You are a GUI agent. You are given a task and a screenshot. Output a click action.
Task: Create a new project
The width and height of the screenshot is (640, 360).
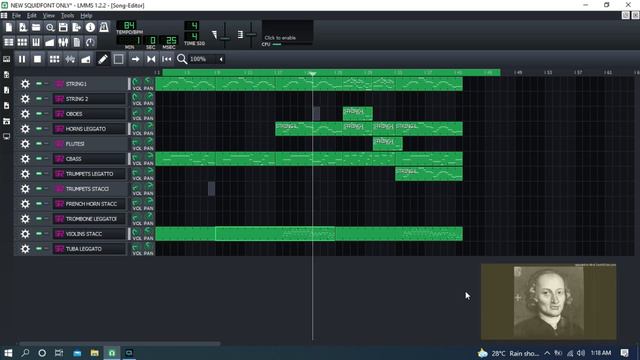click(9, 27)
